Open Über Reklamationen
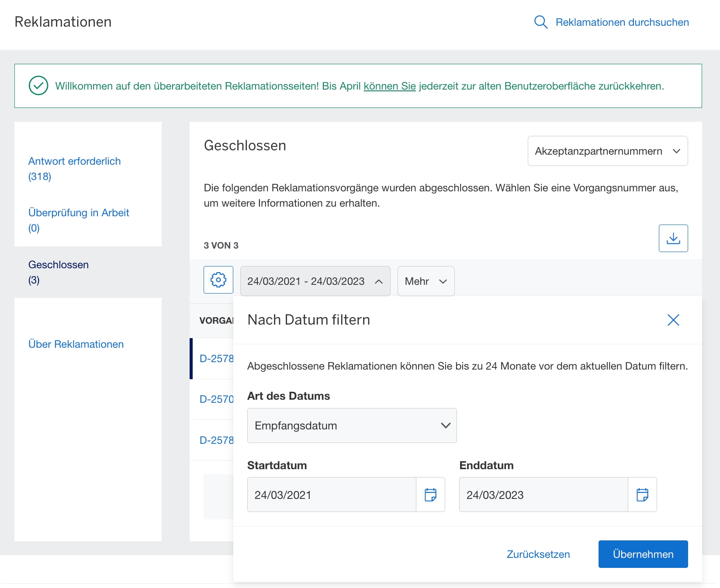 [76, 344]
